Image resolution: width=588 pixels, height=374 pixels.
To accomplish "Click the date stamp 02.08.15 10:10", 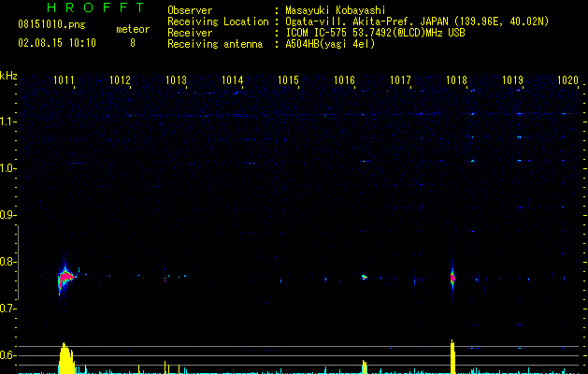I will coord(57,43).
